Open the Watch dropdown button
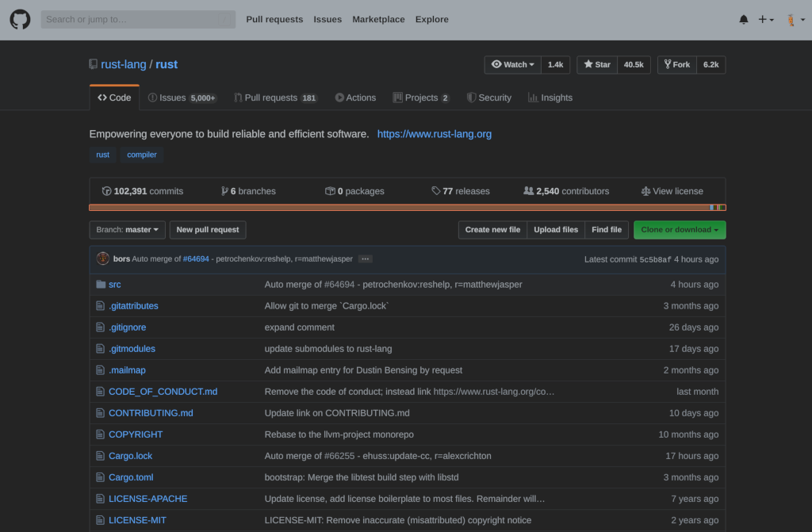Image resolution: width=812 pixels, height=532 pixels. [x=513, y=65]
